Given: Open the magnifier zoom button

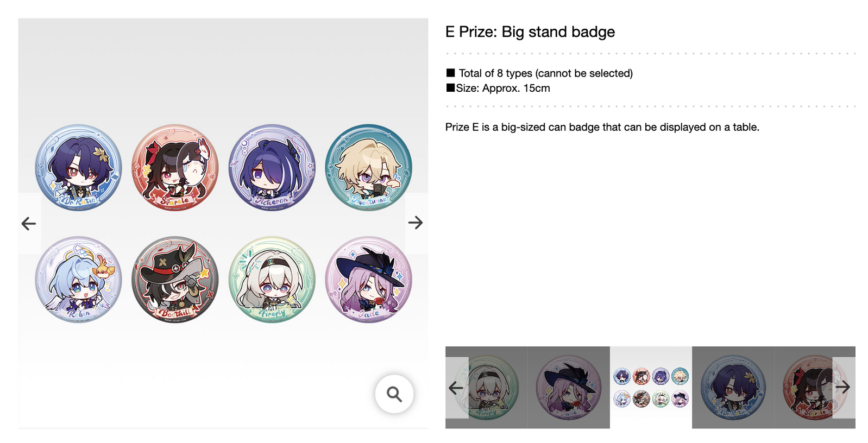Looking at the screenshot, I should (x=394, y=394).
